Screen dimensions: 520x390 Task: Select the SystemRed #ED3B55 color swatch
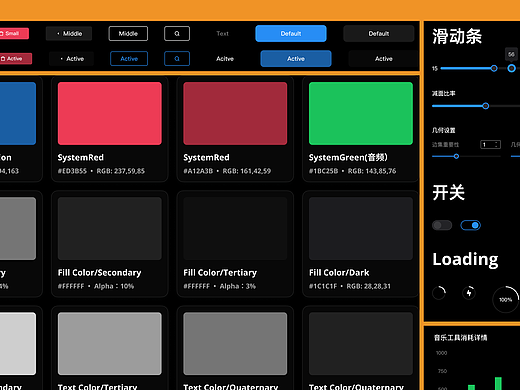pyautogui.click(x=110, y=113)
